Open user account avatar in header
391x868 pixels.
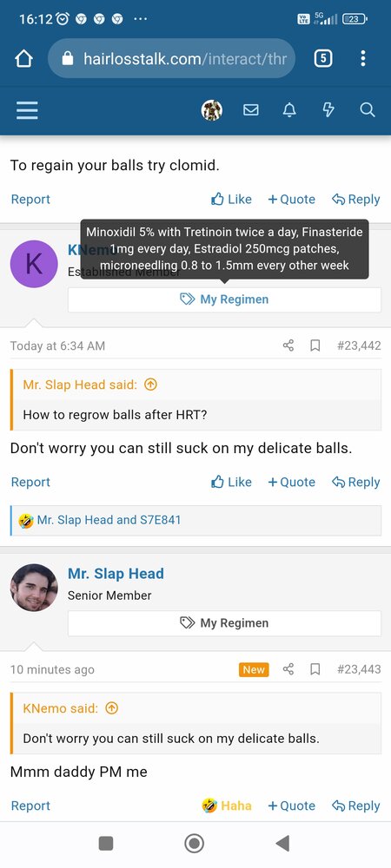point(211,110)
